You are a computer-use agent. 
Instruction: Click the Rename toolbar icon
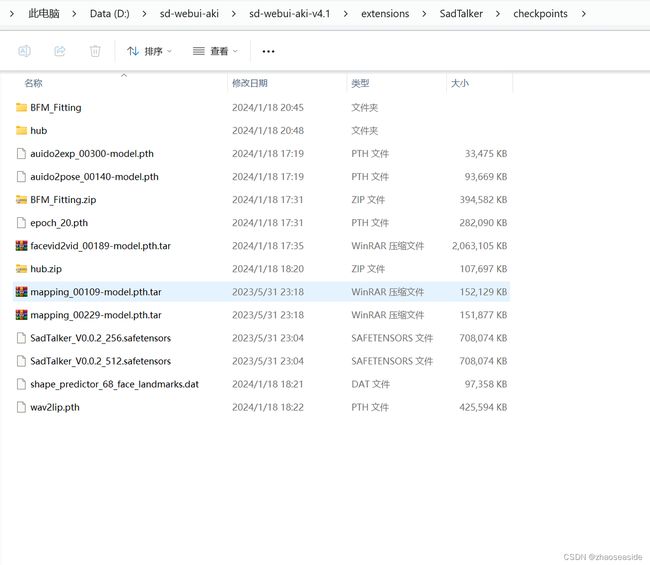tap(24, 51)
